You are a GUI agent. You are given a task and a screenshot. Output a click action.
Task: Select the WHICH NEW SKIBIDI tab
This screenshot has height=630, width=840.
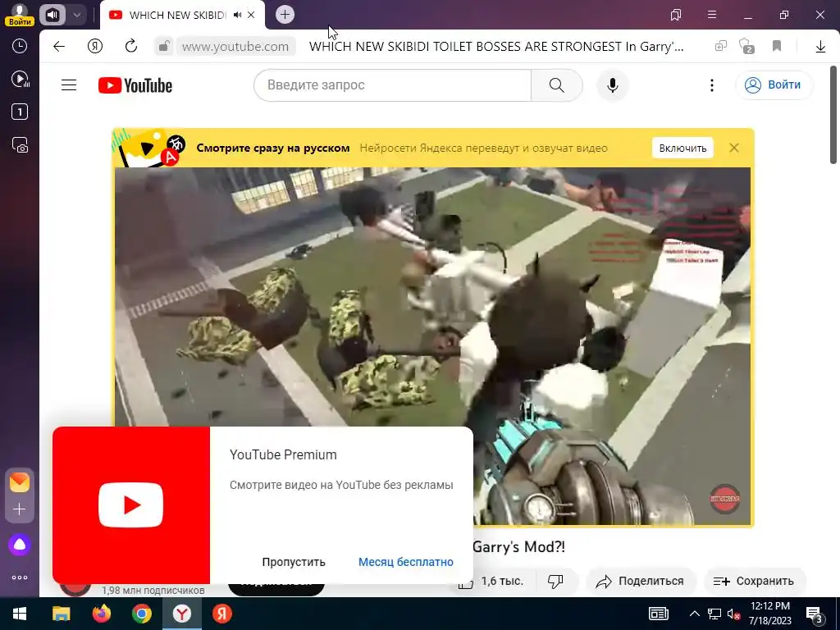177,15
